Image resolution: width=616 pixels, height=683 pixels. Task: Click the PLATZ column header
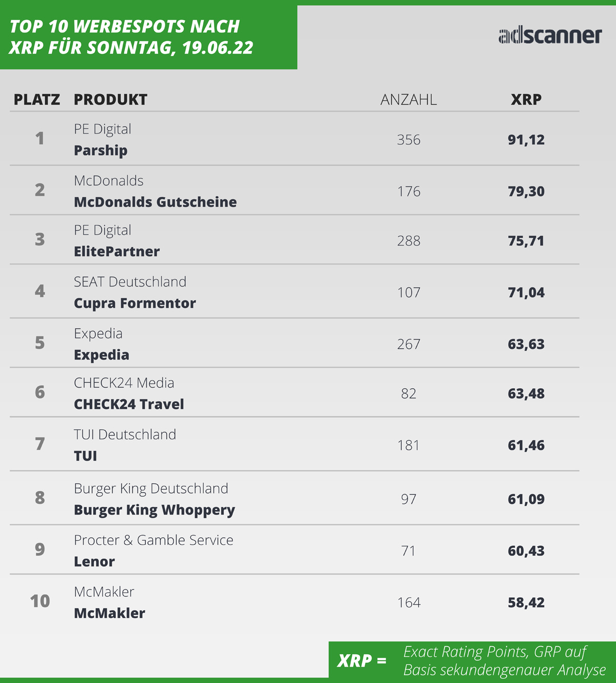click(x=37, y=100)
